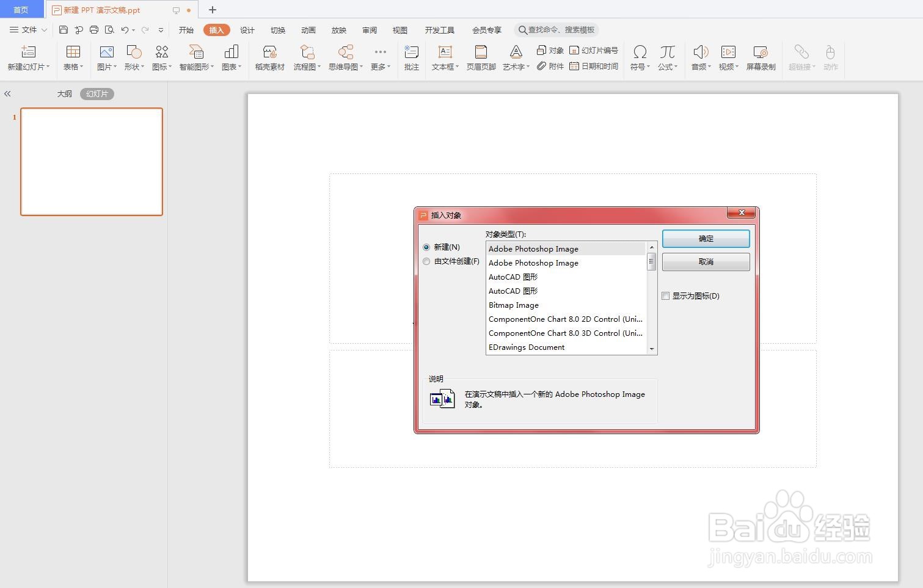Select Bitmap Image in object list
Image resolution: width=923 pixels, height=588 pixels.
566,305
